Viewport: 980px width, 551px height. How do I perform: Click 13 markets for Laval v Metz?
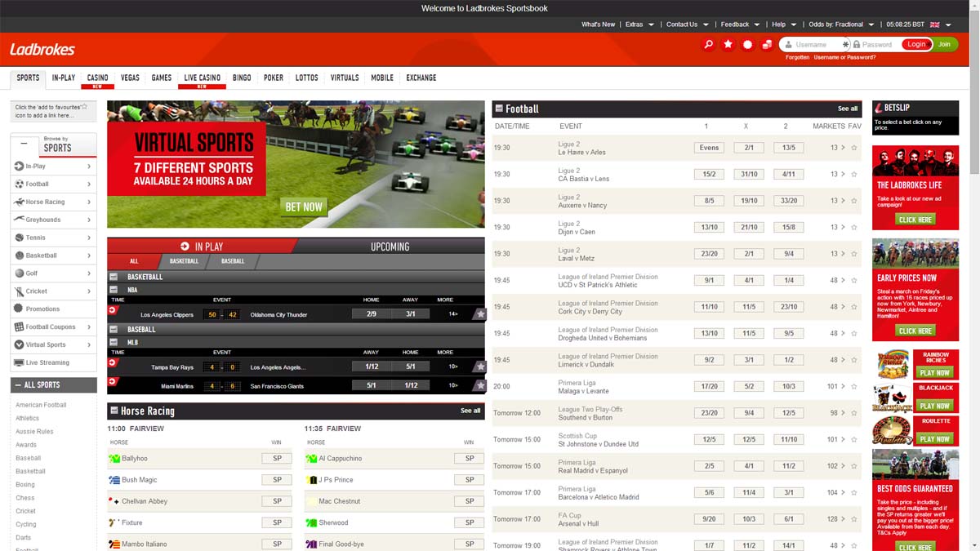838,254
